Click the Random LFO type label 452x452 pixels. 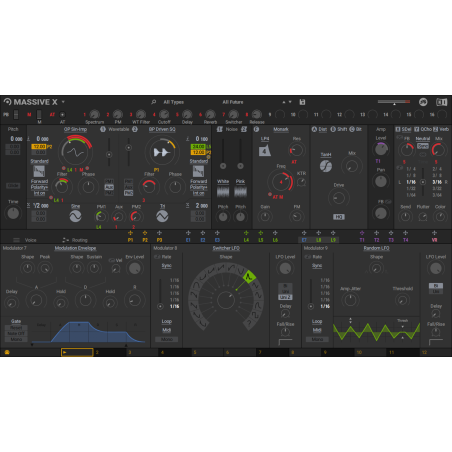[x=376, y=248]
